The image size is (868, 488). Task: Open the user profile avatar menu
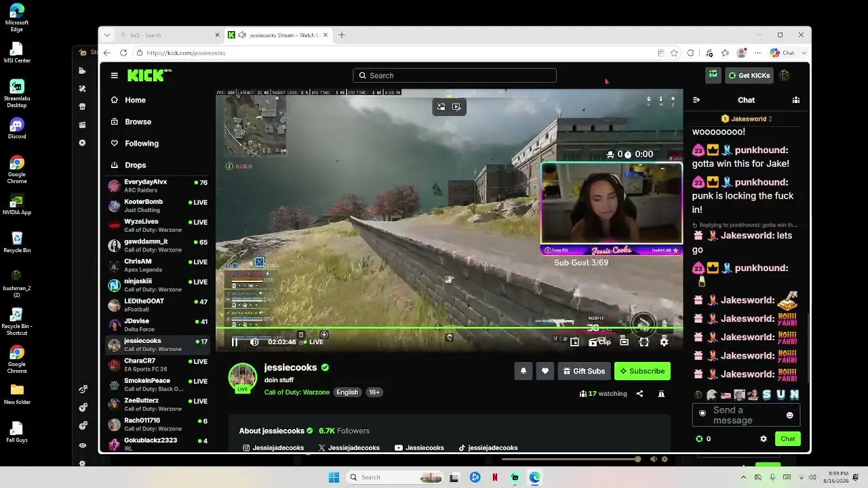(785, 75)
